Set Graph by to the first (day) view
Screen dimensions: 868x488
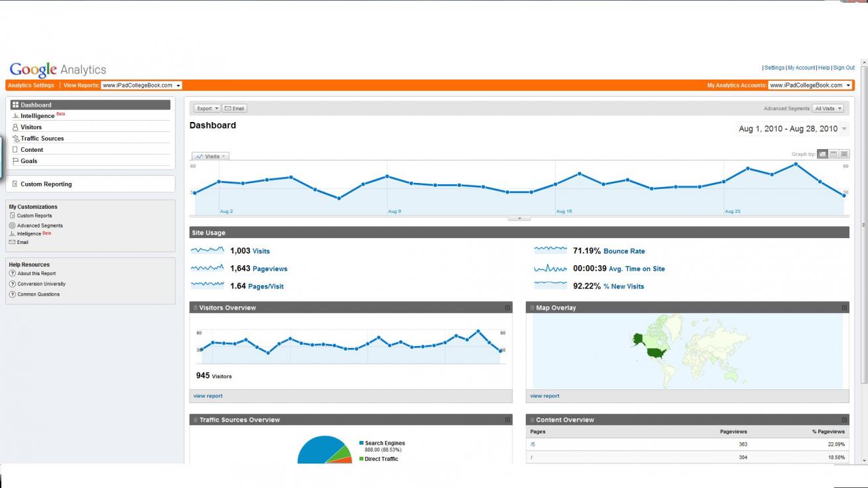tap(822, 154)
